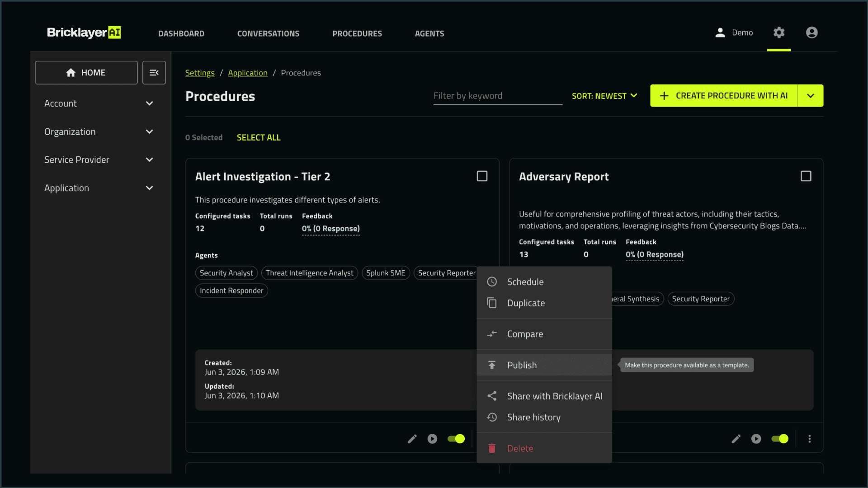Viewport: 868px width, 488px height.
Task: Go to the Dashboard tab
Action: coord(181,33)
